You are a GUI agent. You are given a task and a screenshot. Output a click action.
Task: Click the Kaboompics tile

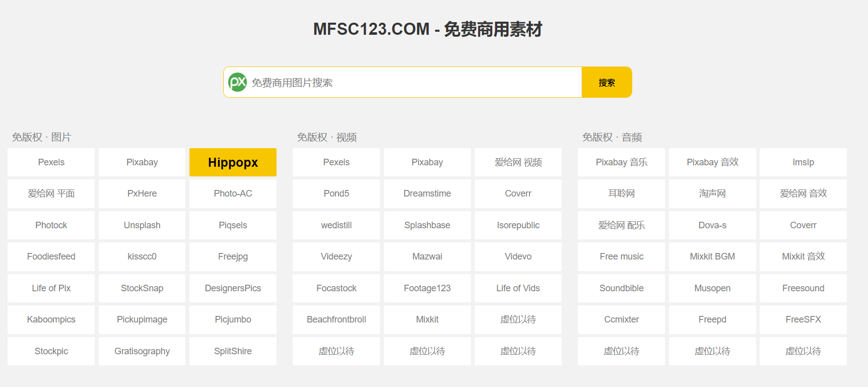(x=51, y=319)
